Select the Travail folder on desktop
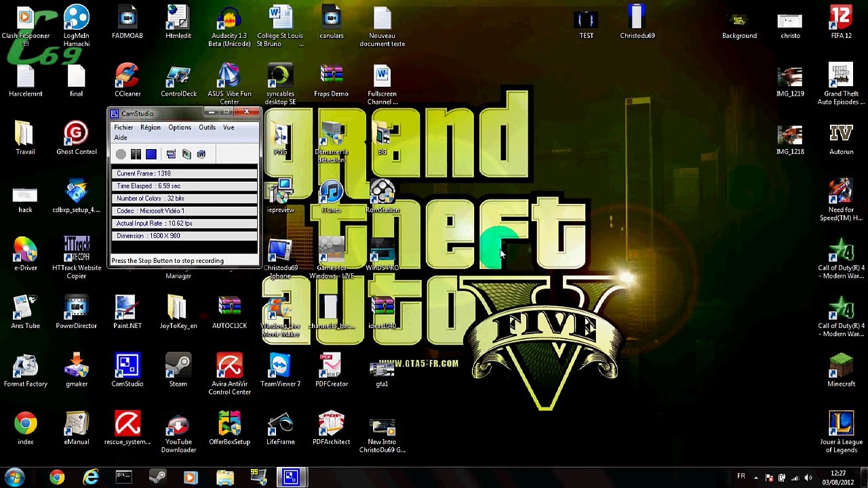Image resolution: width=868 pixels, height=488 pixels. (26, 138)
